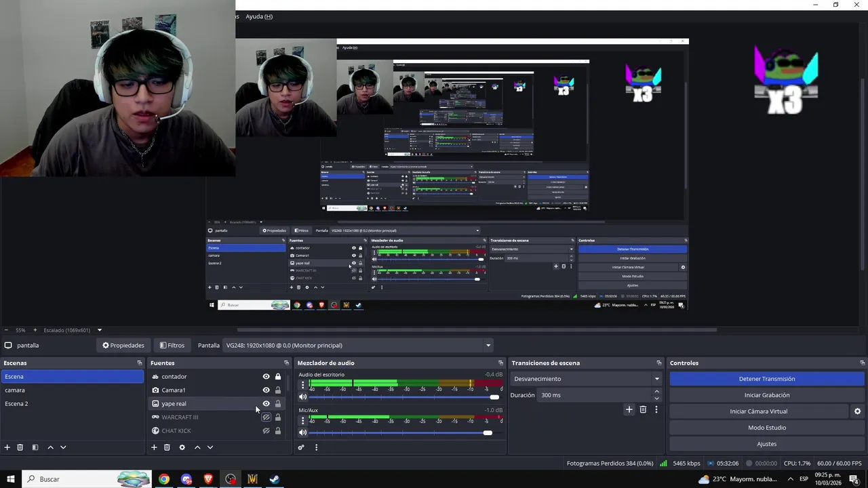The height and width of the screenshot is (488, 868).
Task: Select the camara scene
Action: (x=73, y=390)
